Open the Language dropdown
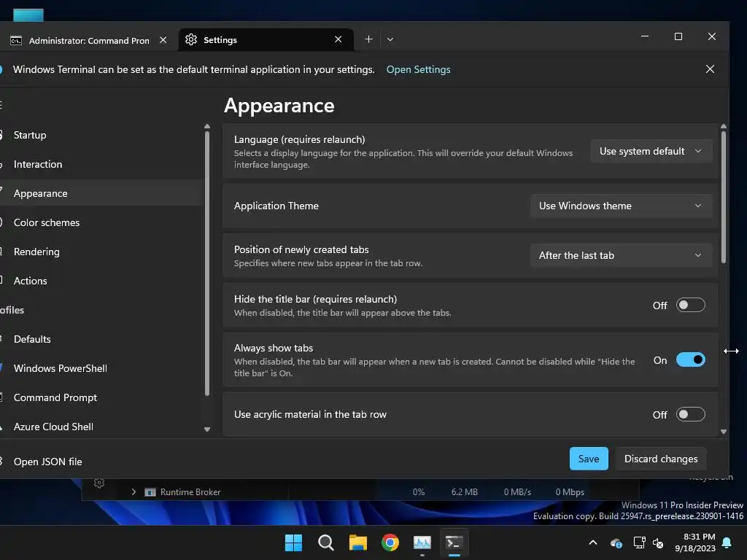This screenshot has height=560, width=747. [x=651, y=152]
